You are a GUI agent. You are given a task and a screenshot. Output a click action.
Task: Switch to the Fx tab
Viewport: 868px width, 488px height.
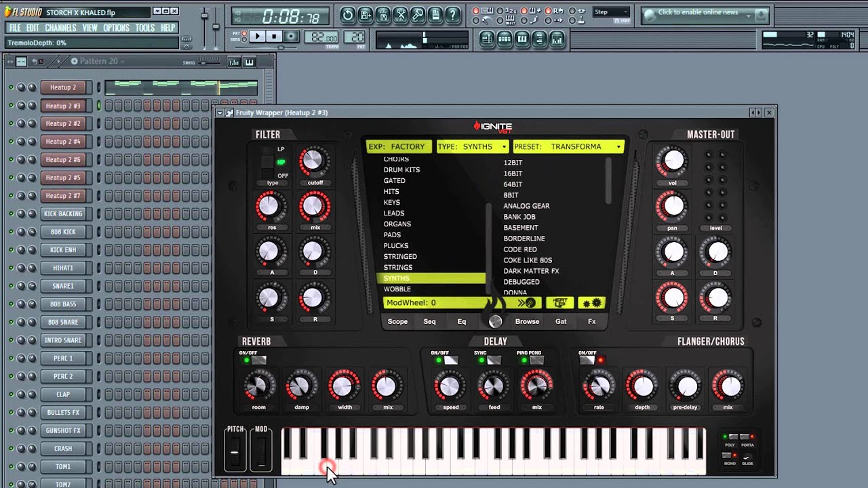(592, 321)
